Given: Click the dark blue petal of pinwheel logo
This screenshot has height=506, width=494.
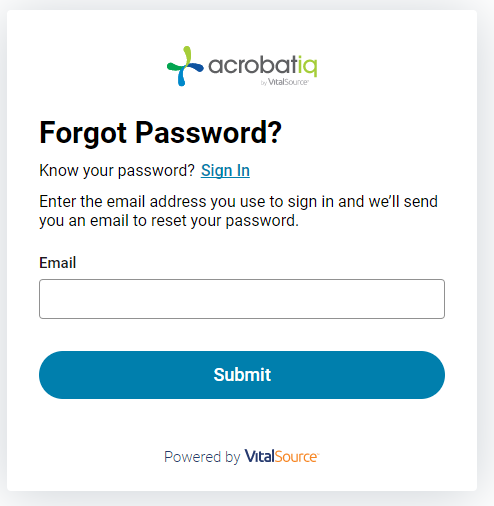Looking at the screenshot, I should [x=195, y=67].
